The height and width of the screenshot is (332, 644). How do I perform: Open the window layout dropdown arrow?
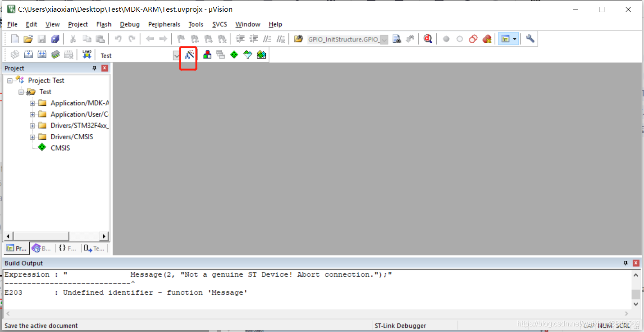click(515, 39)
